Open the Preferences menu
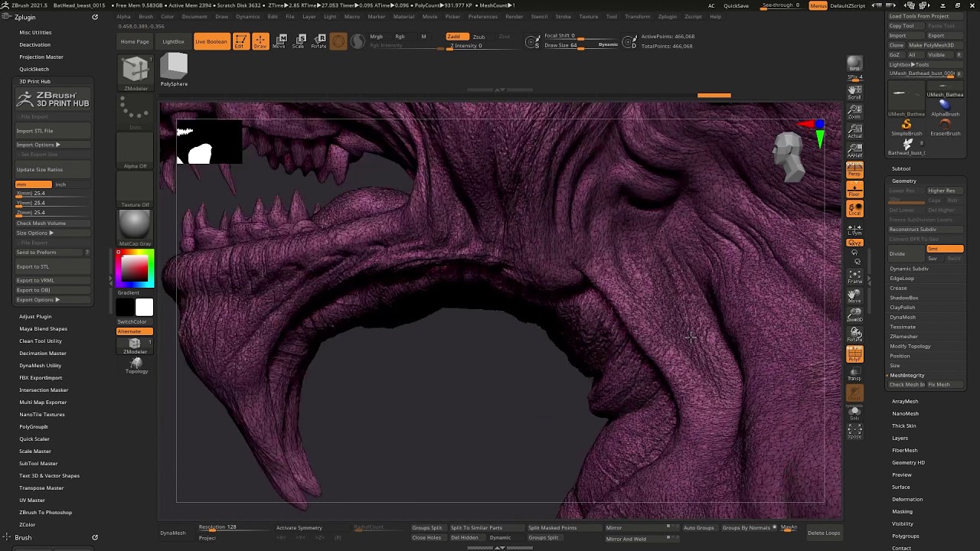The width and height of the screenshot is (980, 551). pyautogui.click(x=482, y=16)
